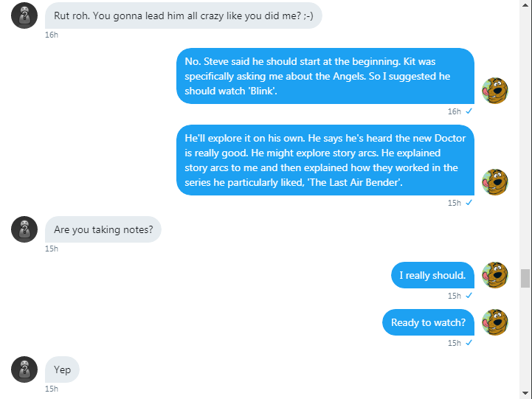The image size is (532, 399).
Task: Select the 'Yep' message bubble
Action: (62, 369)
